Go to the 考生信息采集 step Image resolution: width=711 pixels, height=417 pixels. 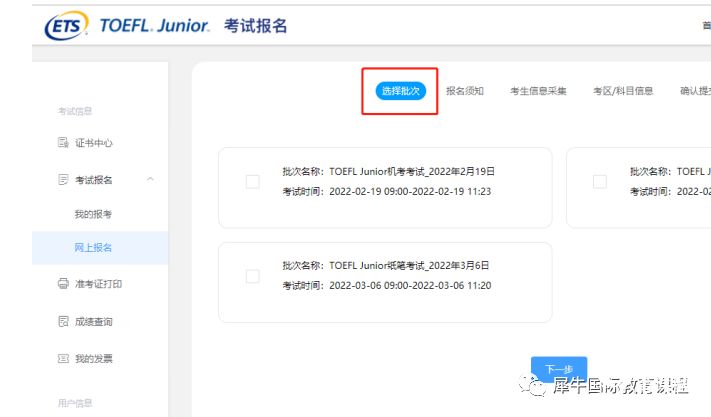click(538, 91)
